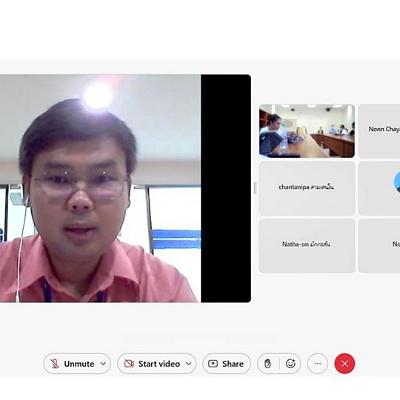Click the Share screen button
The image size is (400, 400).
click(x=226, y=364)
